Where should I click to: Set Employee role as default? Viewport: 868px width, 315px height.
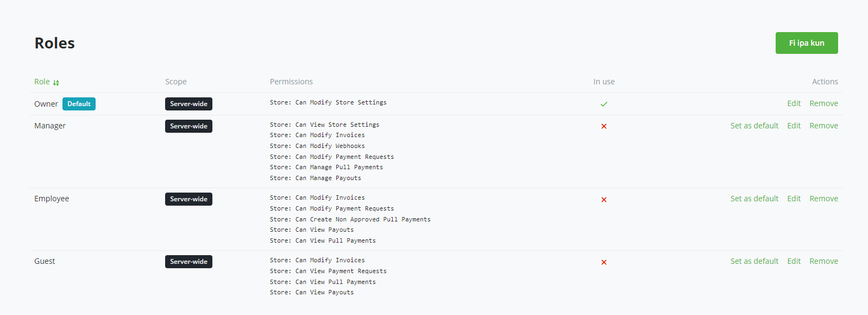click(754, 199)
